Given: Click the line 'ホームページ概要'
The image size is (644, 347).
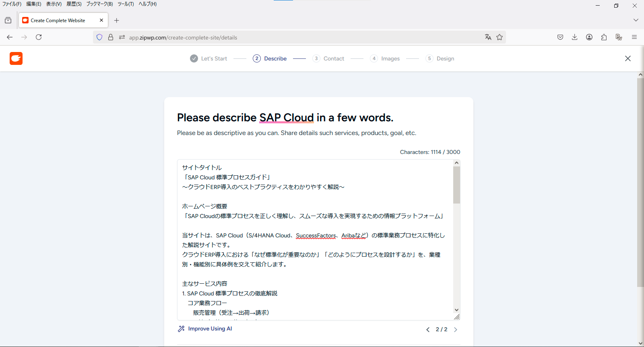Looking at the screenshot, I should (204, 206).
